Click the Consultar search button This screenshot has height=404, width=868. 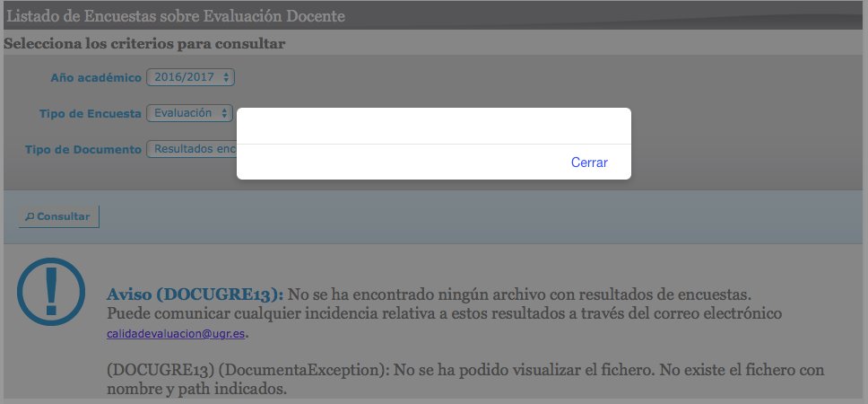(58, 216)
